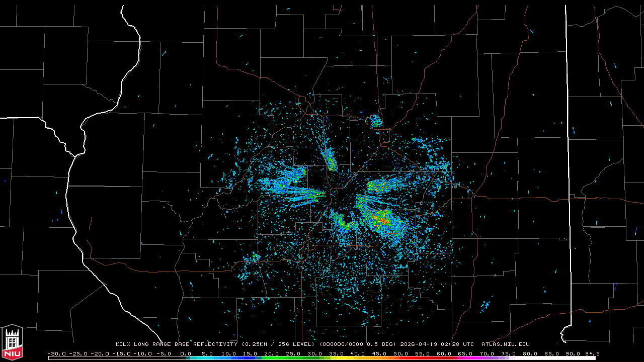The image size is (644, 362).
Task: Click the -30.0 scale label
Action: pyautogui.click(x=56, y=353)
